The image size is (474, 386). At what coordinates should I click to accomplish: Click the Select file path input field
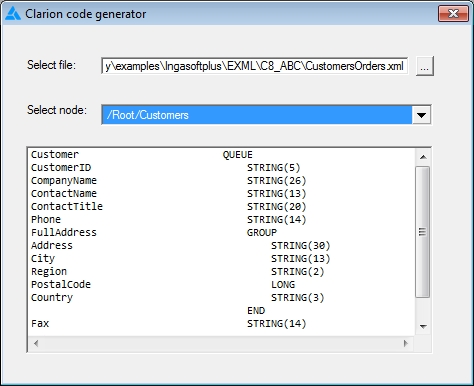255,66
